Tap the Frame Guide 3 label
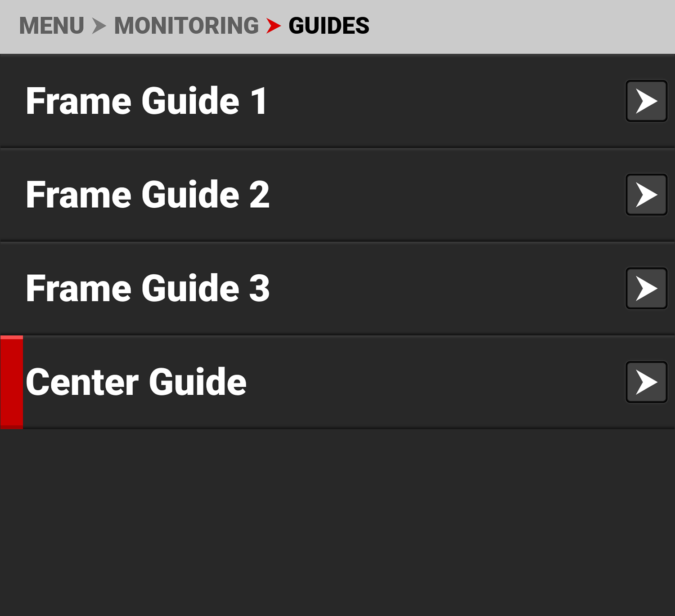This screenshot has width=675, height=616. tap(148, 288)
